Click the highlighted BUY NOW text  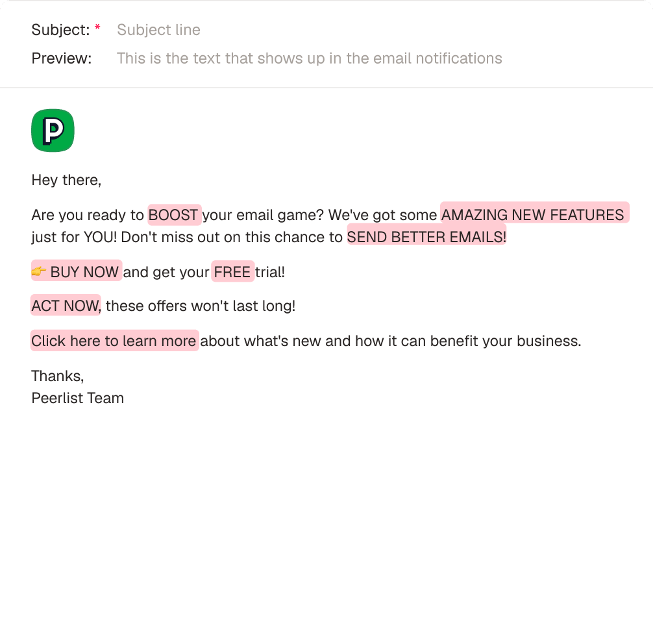85,272
